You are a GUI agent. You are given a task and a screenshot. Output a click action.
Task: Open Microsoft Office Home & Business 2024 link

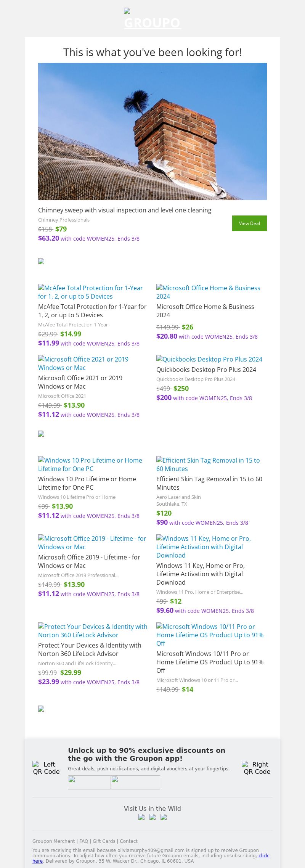pyautogui.click(x=208, y=292)
